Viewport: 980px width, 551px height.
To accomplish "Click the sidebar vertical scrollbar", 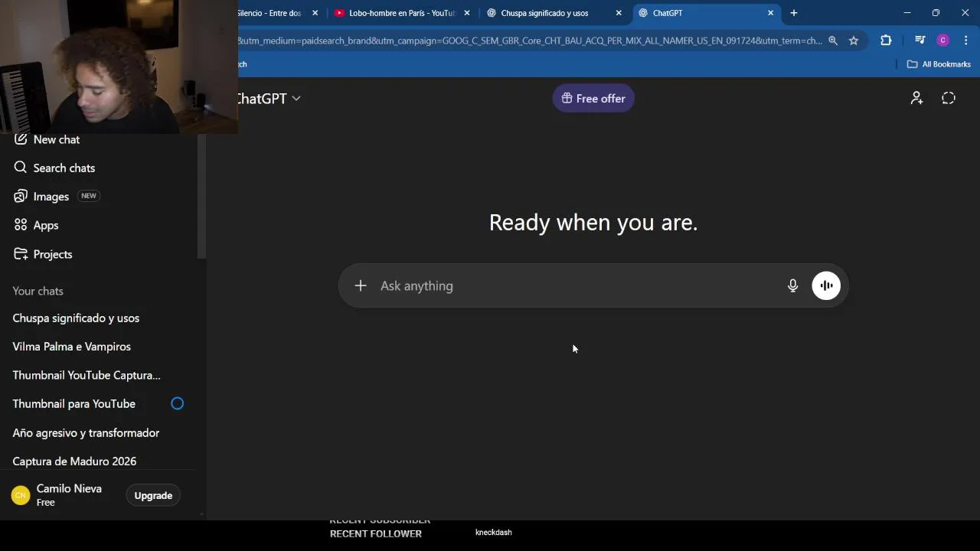I will [x=201, y=195].
